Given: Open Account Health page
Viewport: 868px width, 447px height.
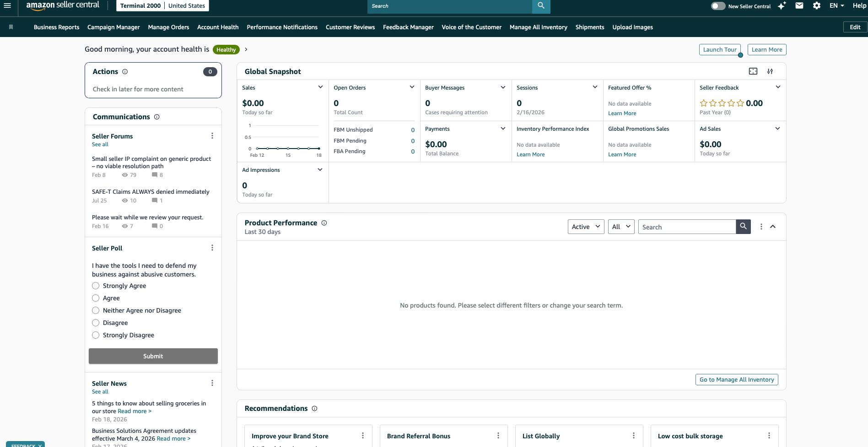Looking at the screenshot, I should click(x=218, y=27).
